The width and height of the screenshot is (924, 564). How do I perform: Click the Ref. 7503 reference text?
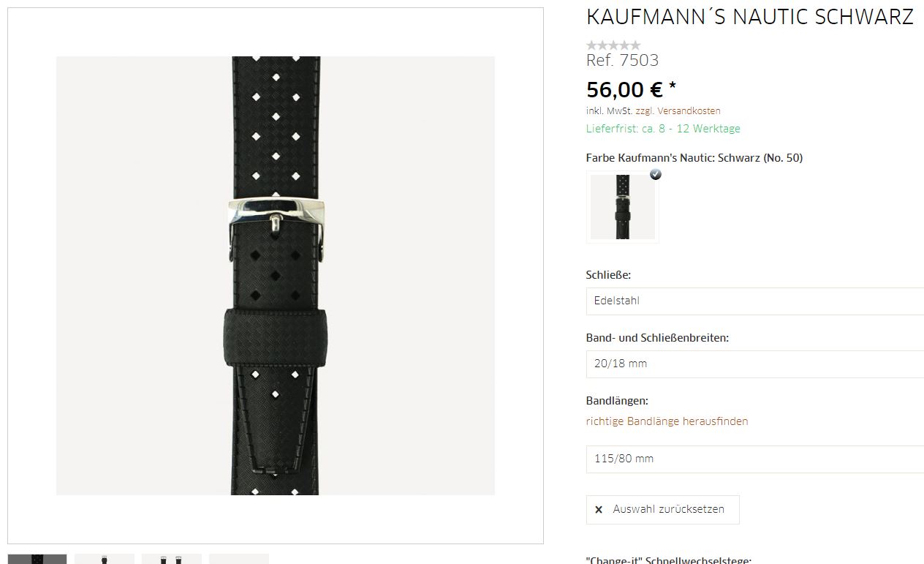coord(622,61)
